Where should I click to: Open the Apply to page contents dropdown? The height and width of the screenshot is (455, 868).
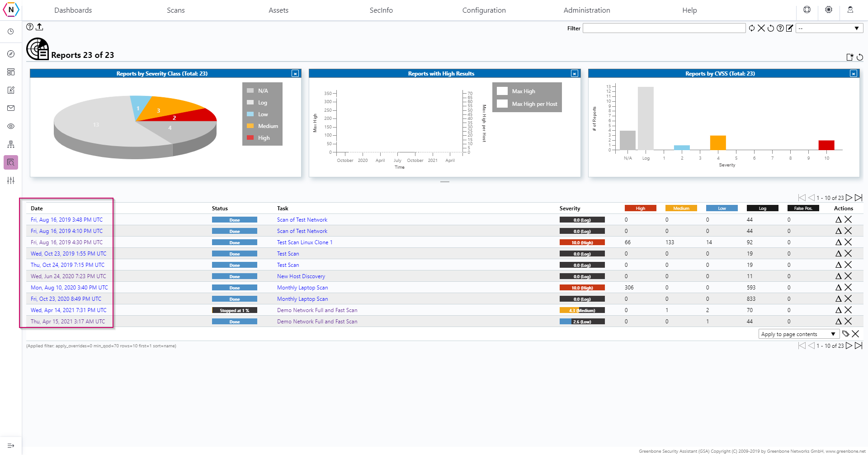[799, 334]
